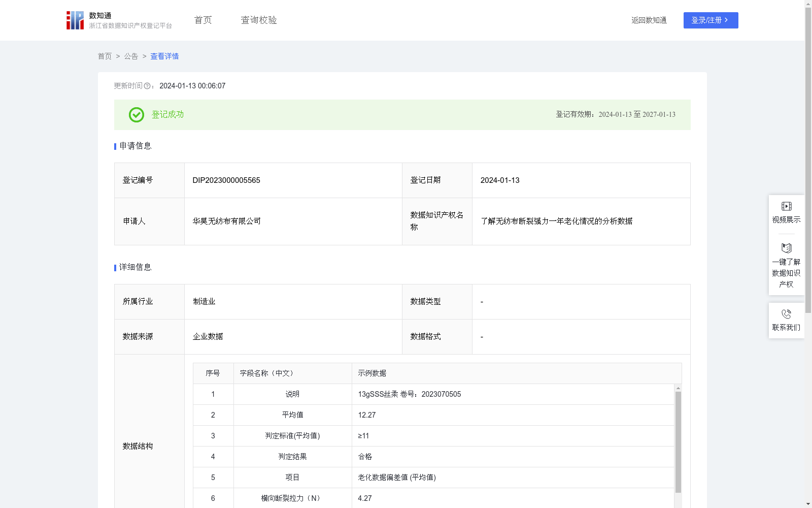Viewport: 812px width, 508px height.
Task: Open 视频展示 from the side panel
Action: (x=786, y=213)
